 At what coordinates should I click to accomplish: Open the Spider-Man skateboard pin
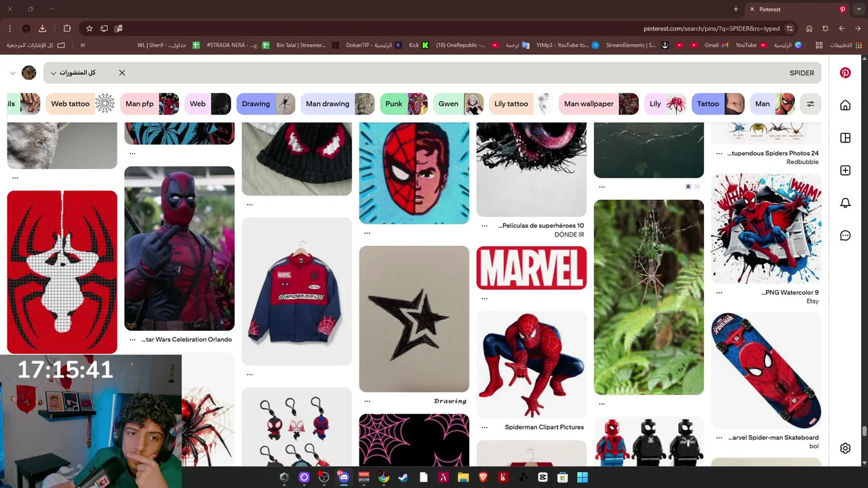(x=766, y=370)
